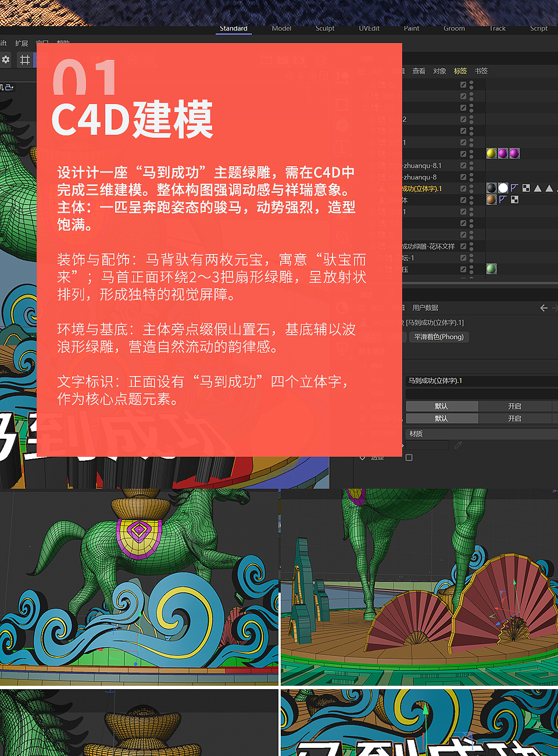Click the yellow material tag sphere
Image resolution: width=558 pixels, height=756 pixels.
491,153
